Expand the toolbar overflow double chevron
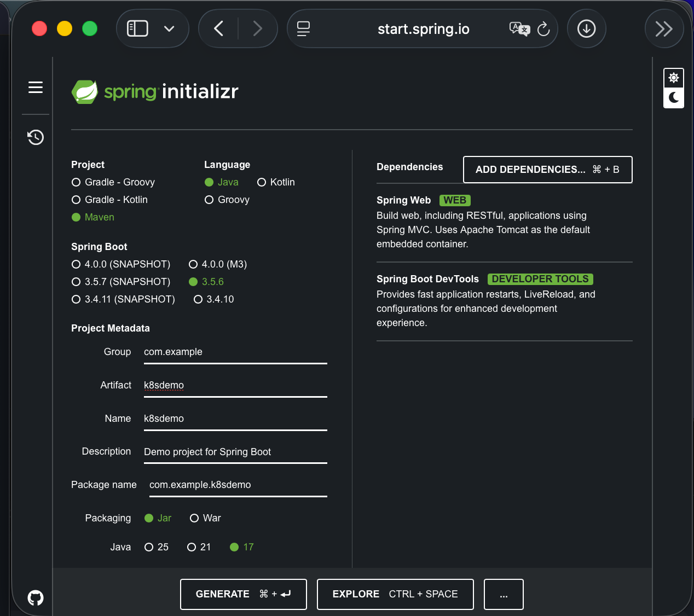Viewport: 694px width, 616px height. click(x=664, y=29)
